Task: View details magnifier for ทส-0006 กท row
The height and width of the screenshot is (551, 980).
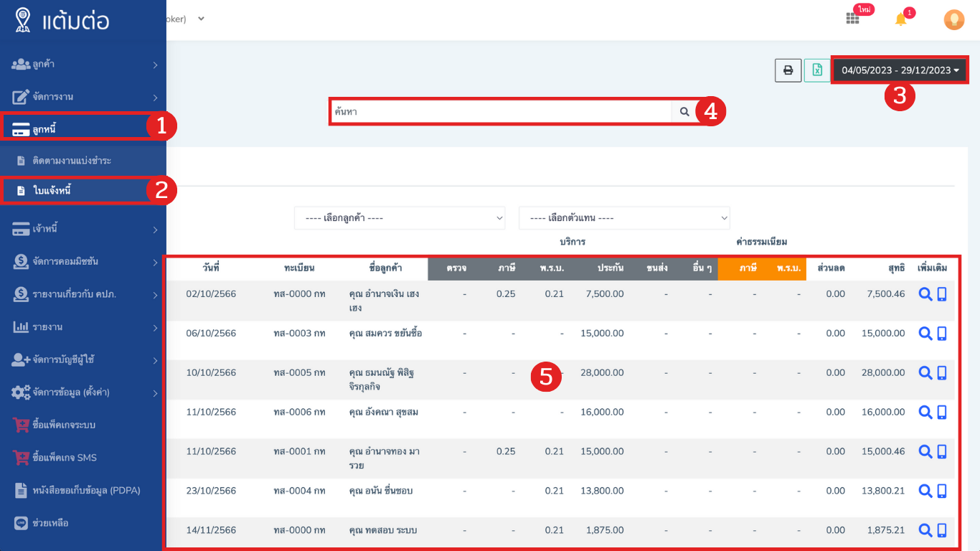Action: tap(925, 413)
